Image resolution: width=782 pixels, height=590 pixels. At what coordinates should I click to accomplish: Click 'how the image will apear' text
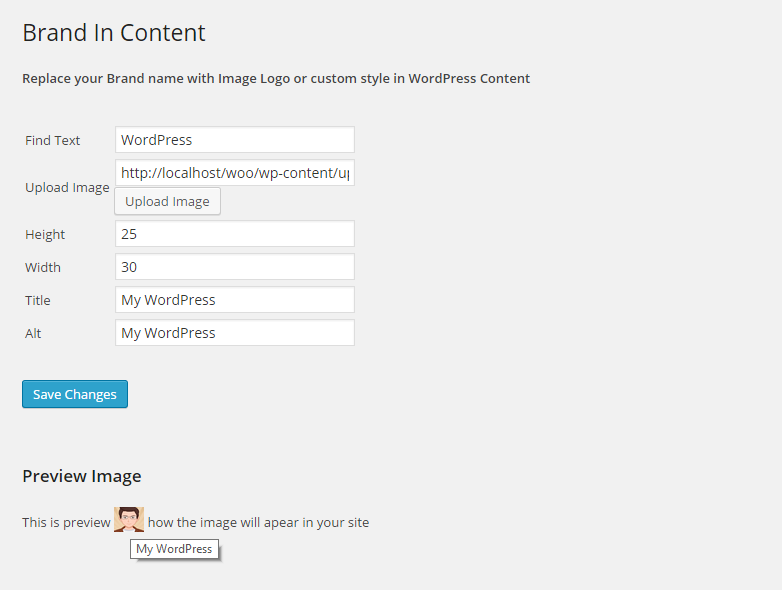(x=258, y=522)
